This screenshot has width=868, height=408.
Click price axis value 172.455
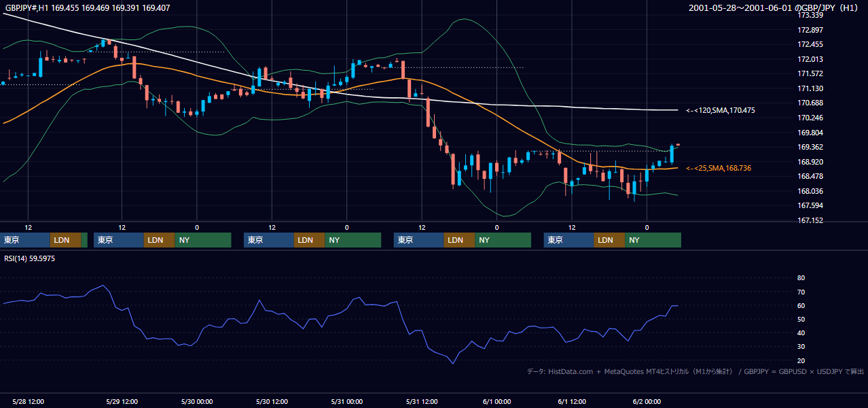810,44
